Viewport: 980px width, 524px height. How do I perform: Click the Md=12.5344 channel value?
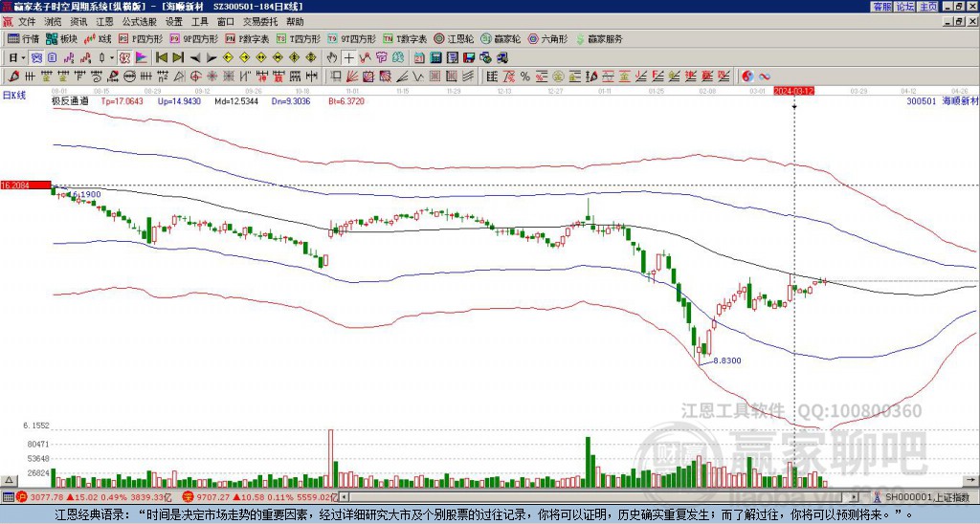236,100
